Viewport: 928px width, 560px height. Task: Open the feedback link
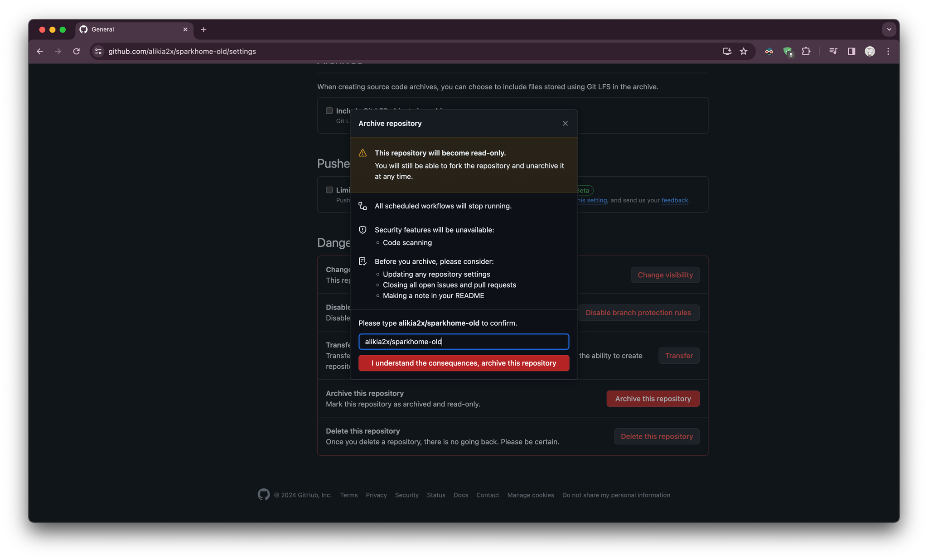pyautogui.click(x=674, y=200)
